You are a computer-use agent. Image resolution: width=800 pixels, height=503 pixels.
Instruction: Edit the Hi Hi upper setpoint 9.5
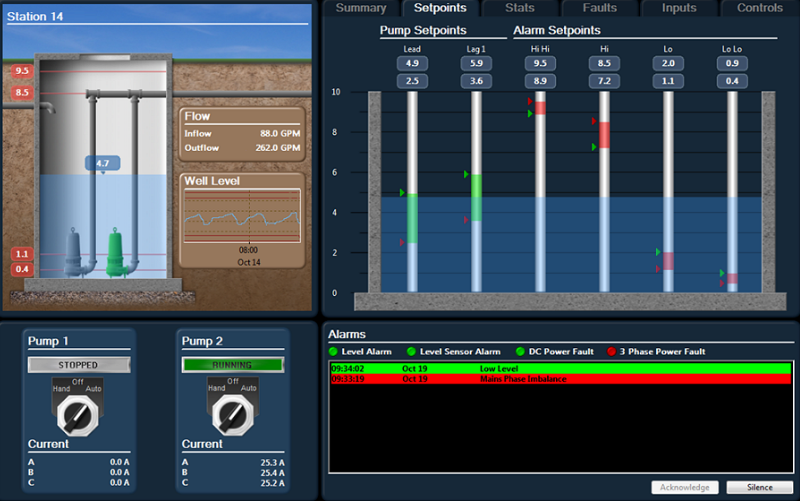540,63
